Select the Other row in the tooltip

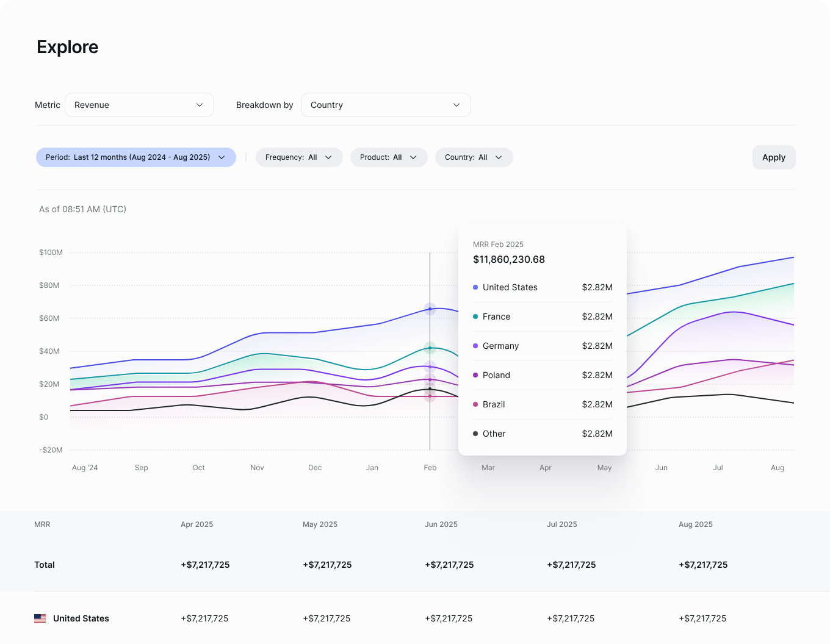(x=543, y=434)
